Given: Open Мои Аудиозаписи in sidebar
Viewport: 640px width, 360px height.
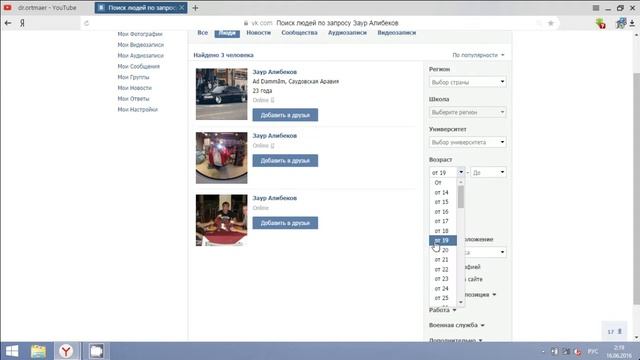Looking at the screenshot, I should (x=140, y=56).
